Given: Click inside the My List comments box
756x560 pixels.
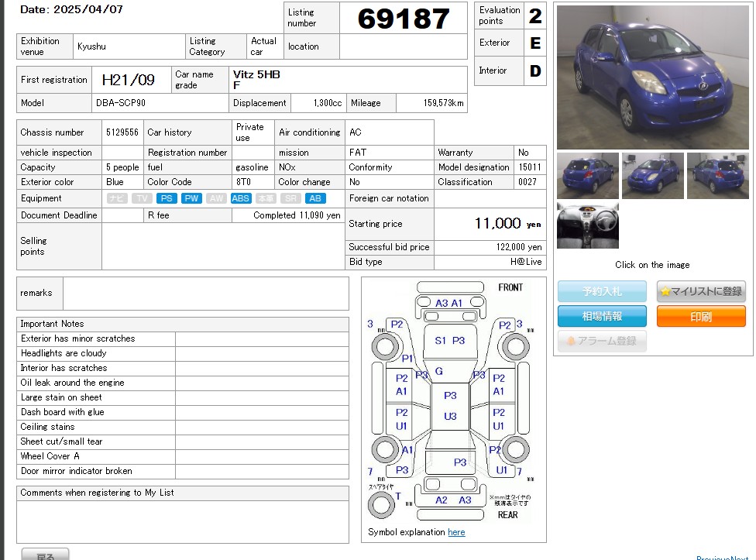Looking at the screenshot, I should click(x=183, y=521).
